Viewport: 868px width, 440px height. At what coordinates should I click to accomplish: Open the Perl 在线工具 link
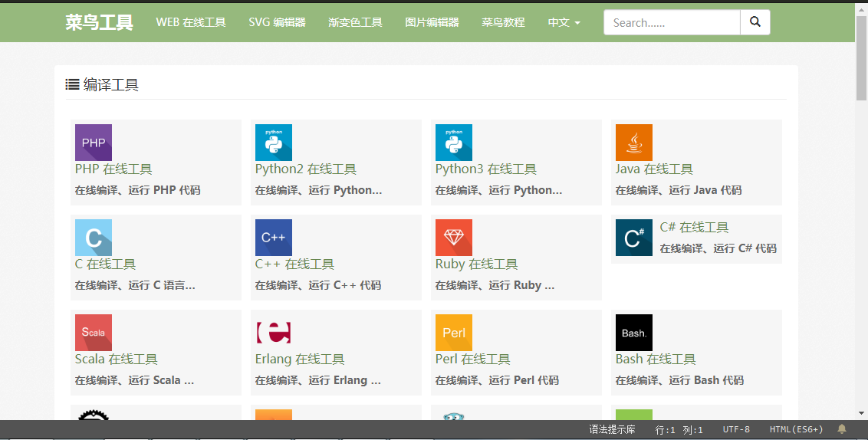pyautogui.click(x=473, y=360)
